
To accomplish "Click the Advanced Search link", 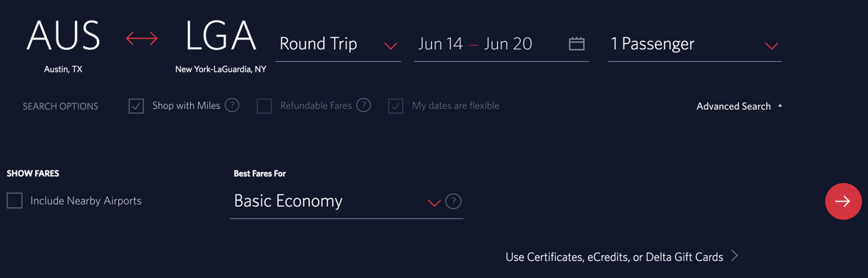I will pyautogui.click(x=734, y=106).
